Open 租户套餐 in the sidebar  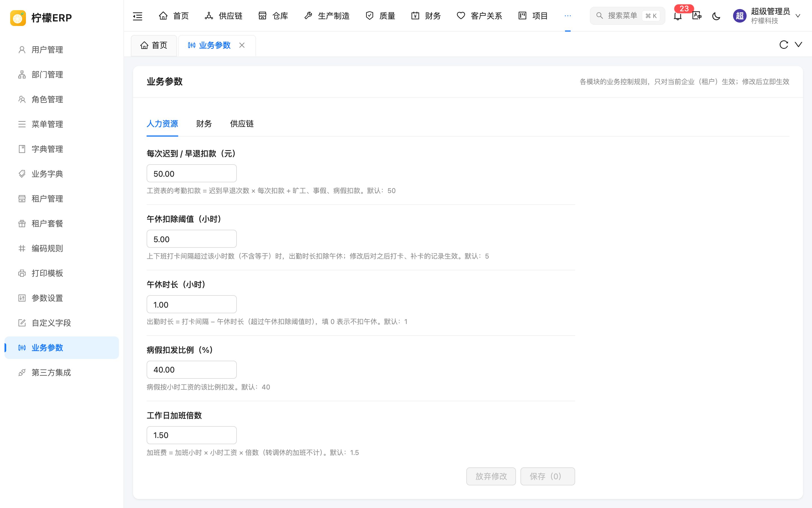coord(62,224)
